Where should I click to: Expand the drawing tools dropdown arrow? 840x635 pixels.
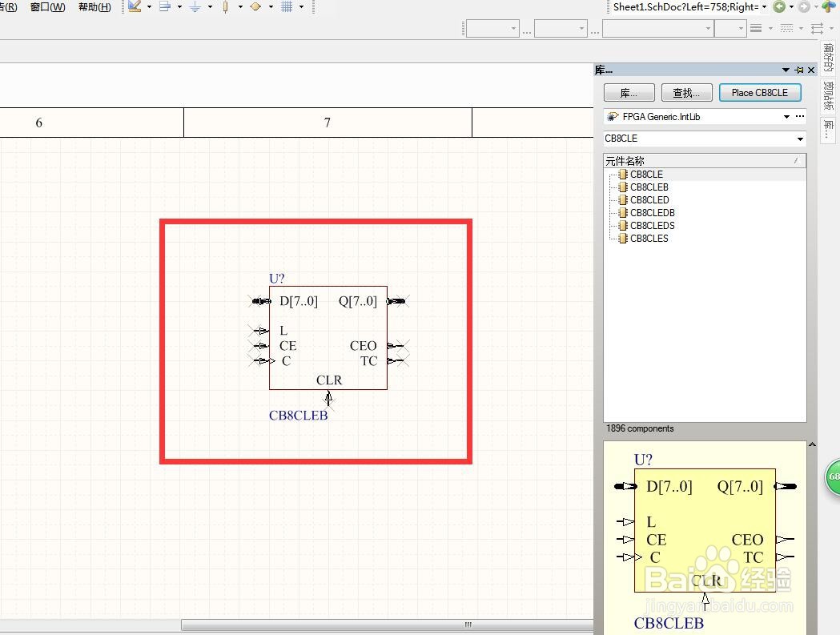click(x=149, y=7)
